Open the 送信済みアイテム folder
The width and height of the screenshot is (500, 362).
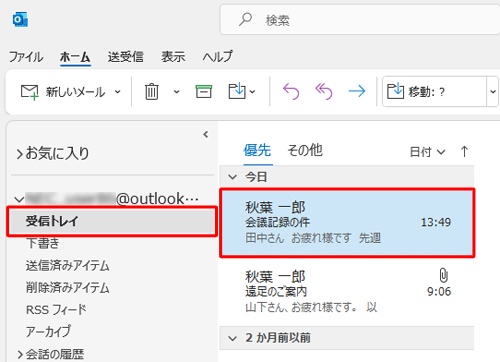pyautogui.click(x=68, y=266)
